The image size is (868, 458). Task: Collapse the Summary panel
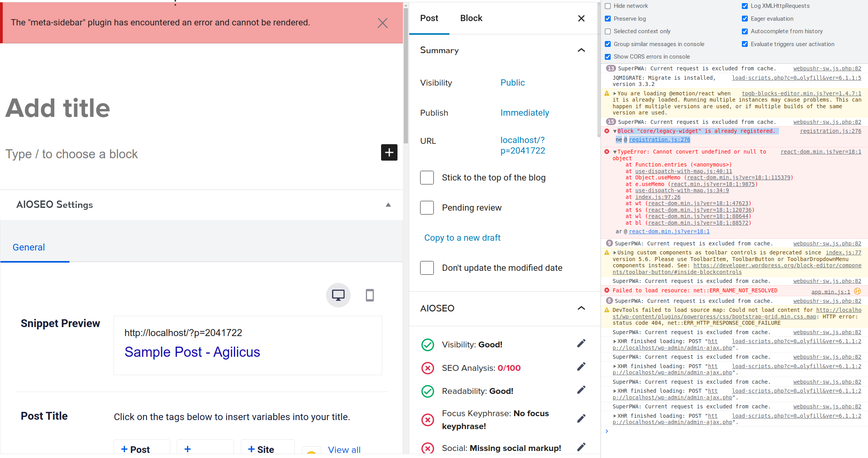tap(581, 50)
